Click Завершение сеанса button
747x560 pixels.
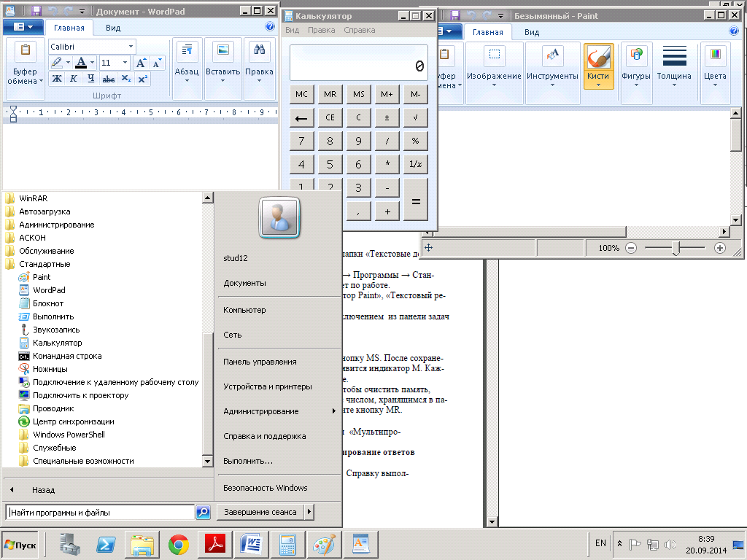tap(260, 512)
